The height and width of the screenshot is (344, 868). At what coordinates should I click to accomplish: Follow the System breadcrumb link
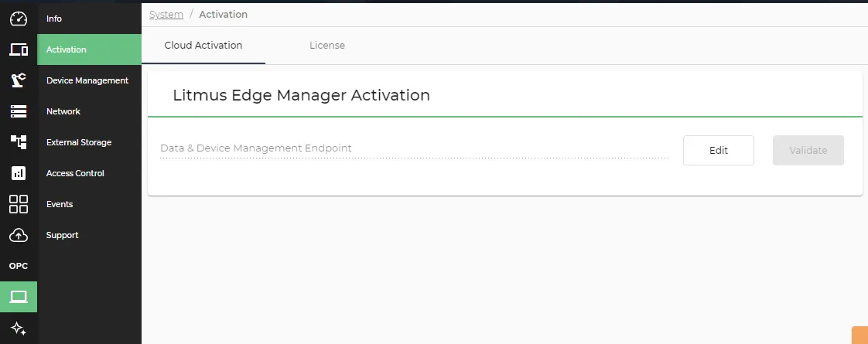(x=166, y=15)
